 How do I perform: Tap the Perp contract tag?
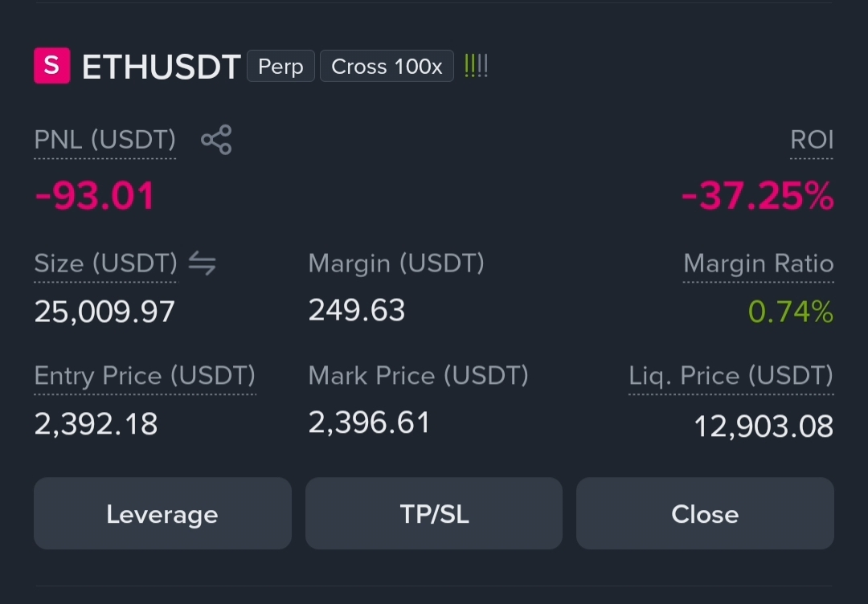[280, 66]
